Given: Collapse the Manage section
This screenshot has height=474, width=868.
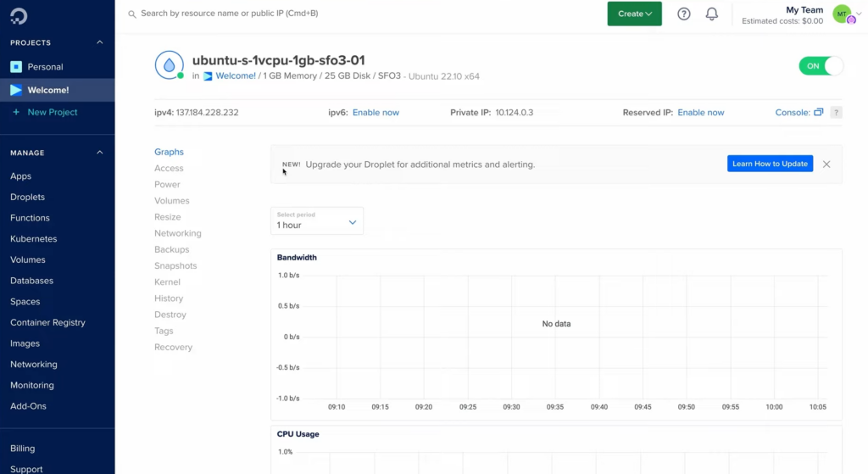Looking at the screenshot, I should [100, 153].
